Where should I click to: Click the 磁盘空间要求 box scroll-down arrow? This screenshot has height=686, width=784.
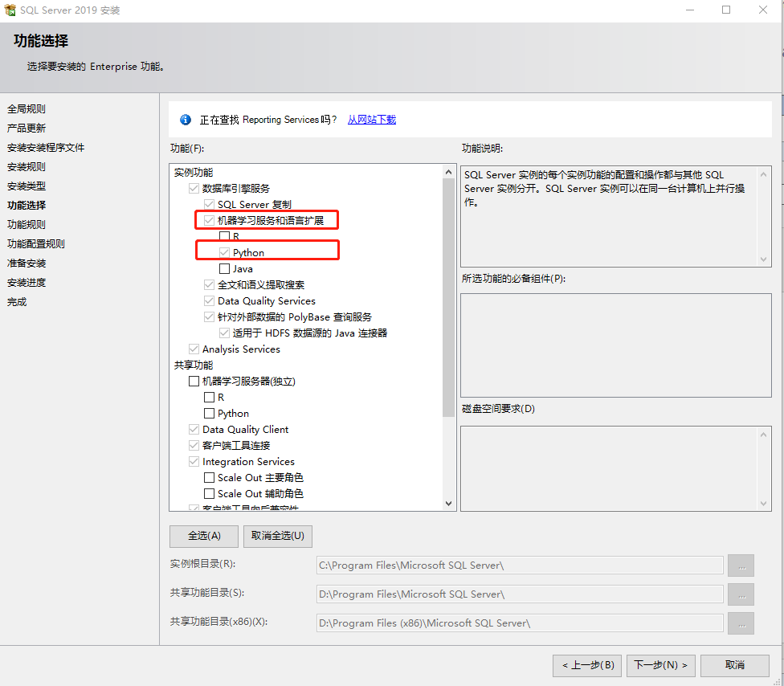click(763, 504)
